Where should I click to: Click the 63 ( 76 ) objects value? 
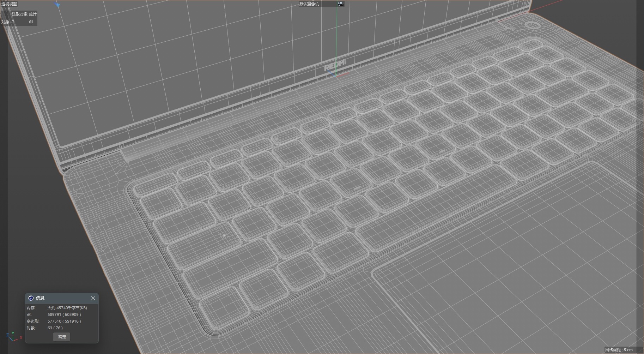tap(55, 328)
